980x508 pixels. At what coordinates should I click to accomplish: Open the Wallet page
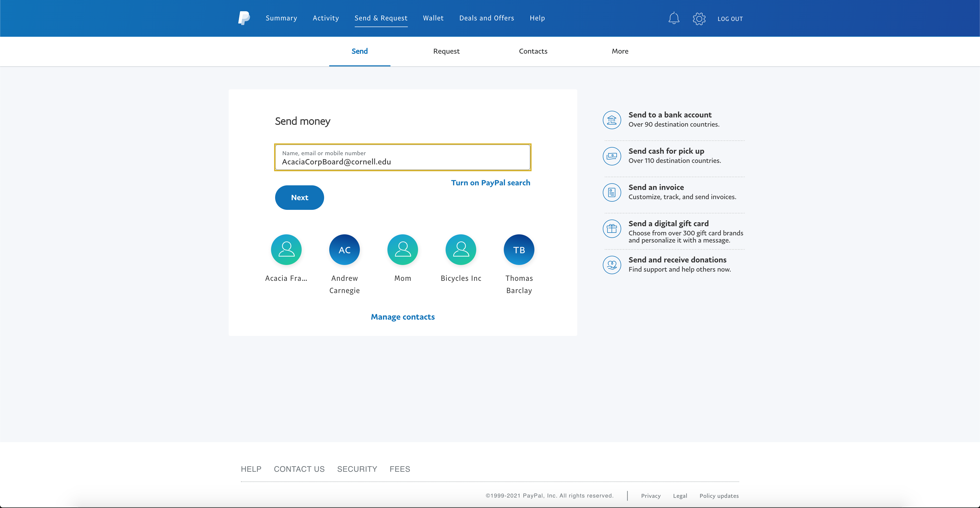coord(433,18)
